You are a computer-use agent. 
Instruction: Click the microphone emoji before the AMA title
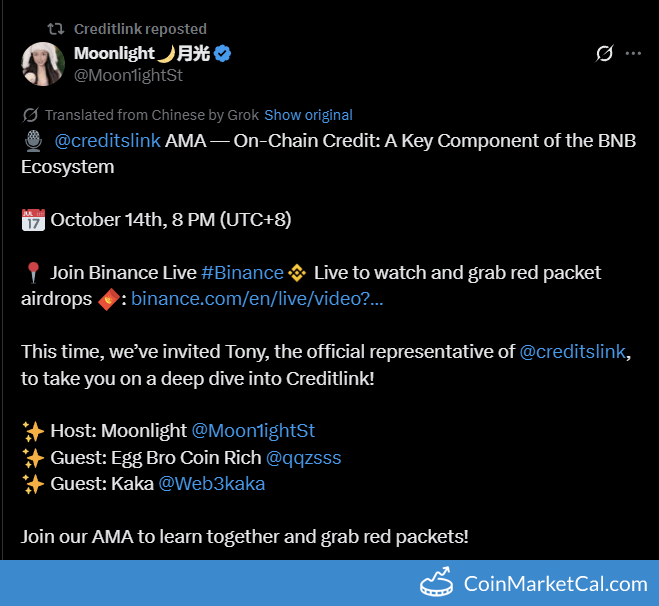(31, 141)
